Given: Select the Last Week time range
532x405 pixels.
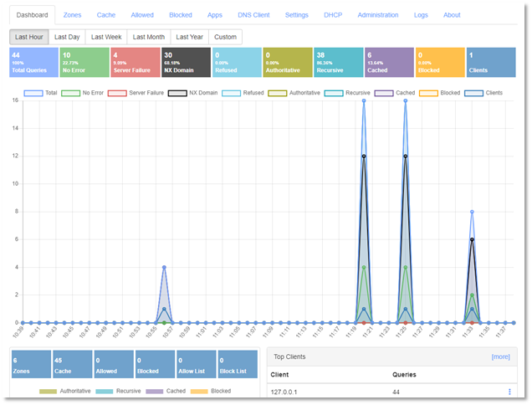Looking at the screenshot, I should point(106,37).
